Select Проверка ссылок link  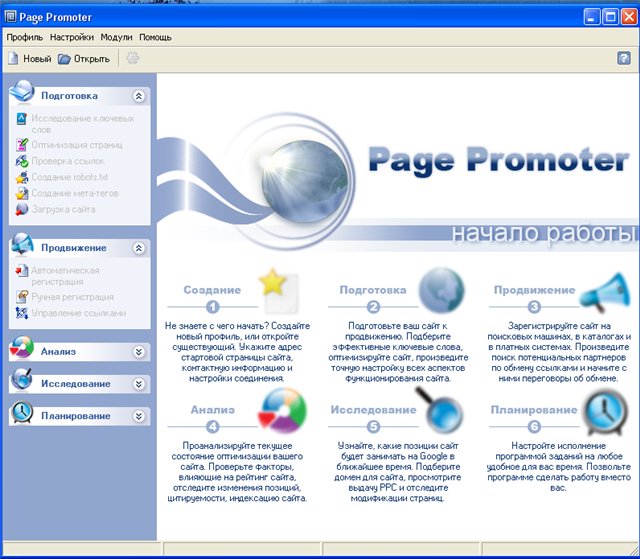click(x=68, y=161)
